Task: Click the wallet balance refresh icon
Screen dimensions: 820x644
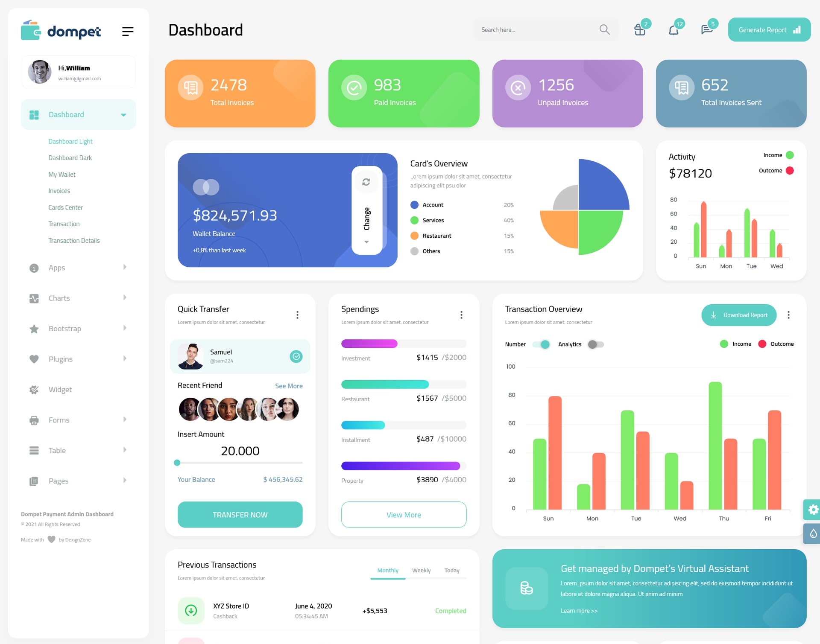Action: tap(365, 182)
